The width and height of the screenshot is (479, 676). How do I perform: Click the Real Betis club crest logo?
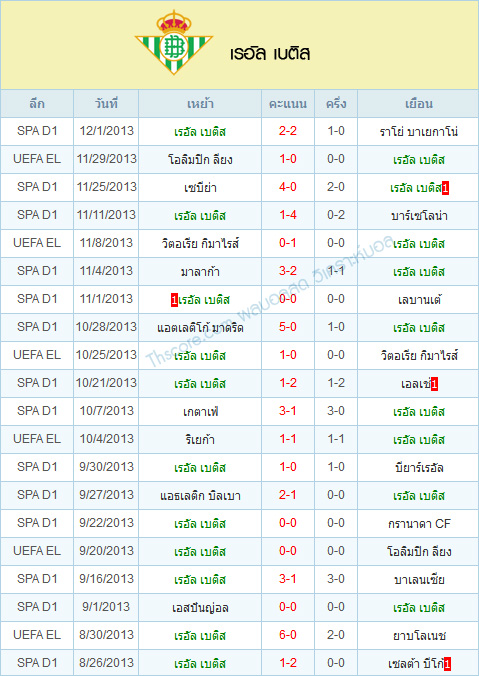tap(174, 42)
